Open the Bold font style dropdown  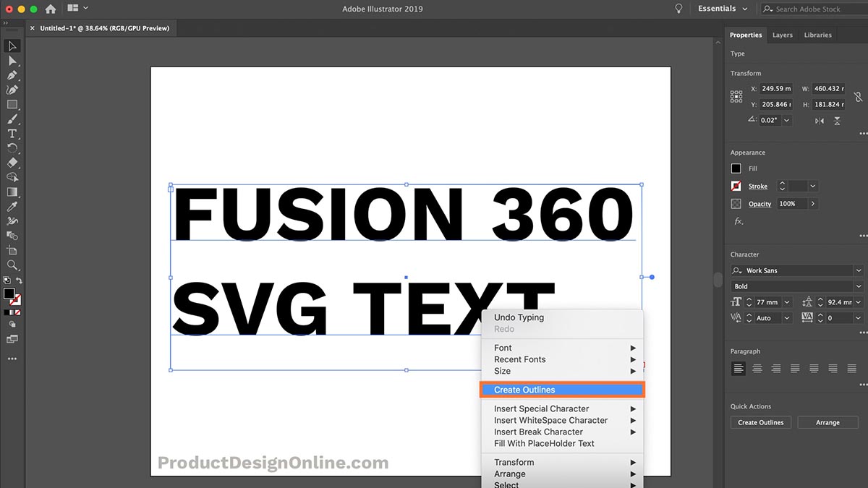[x=859, y=286]
